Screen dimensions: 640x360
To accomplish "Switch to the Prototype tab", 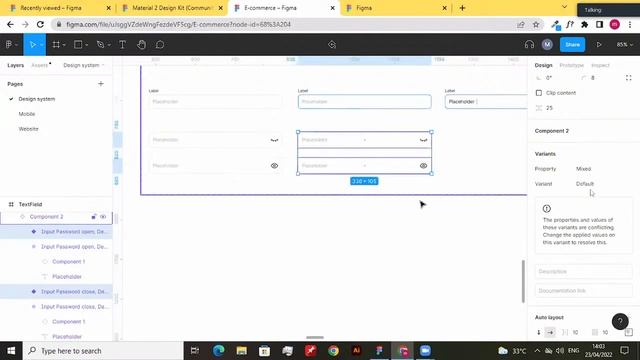I will 571,65.
